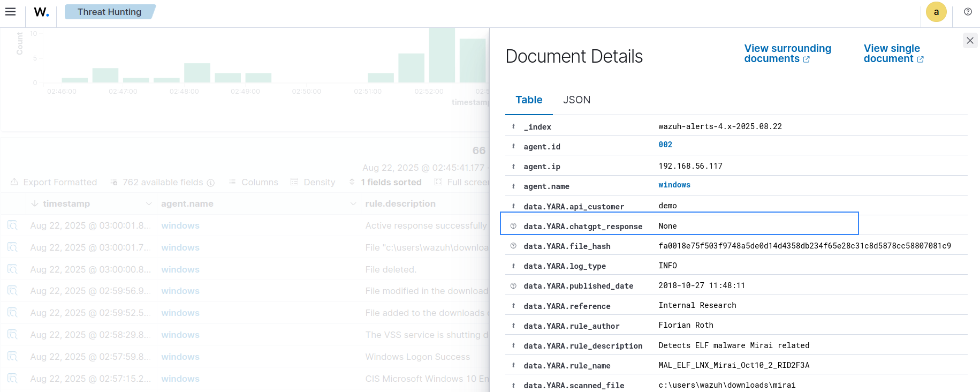Image resolution: width=980 pixels, height=392 pixels.
Task: Expand the agent.name column header menu
Action: (x=353, y=203)
